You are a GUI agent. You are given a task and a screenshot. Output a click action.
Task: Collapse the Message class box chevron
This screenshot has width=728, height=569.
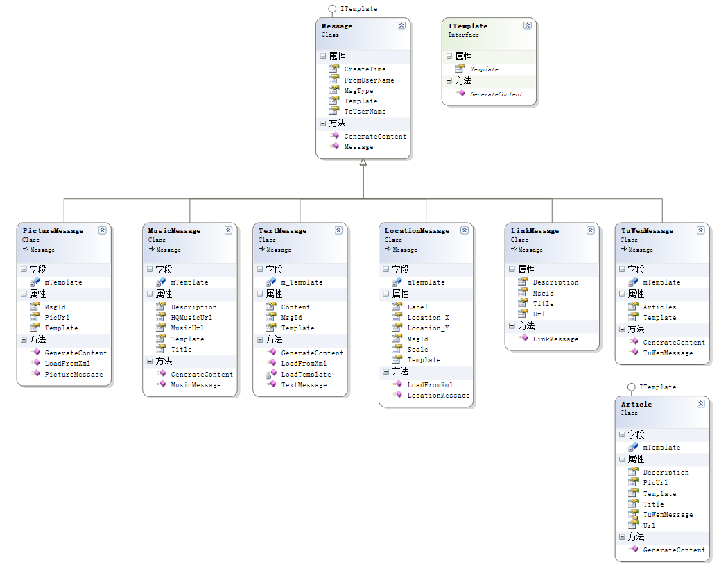(x=401, y=26)
